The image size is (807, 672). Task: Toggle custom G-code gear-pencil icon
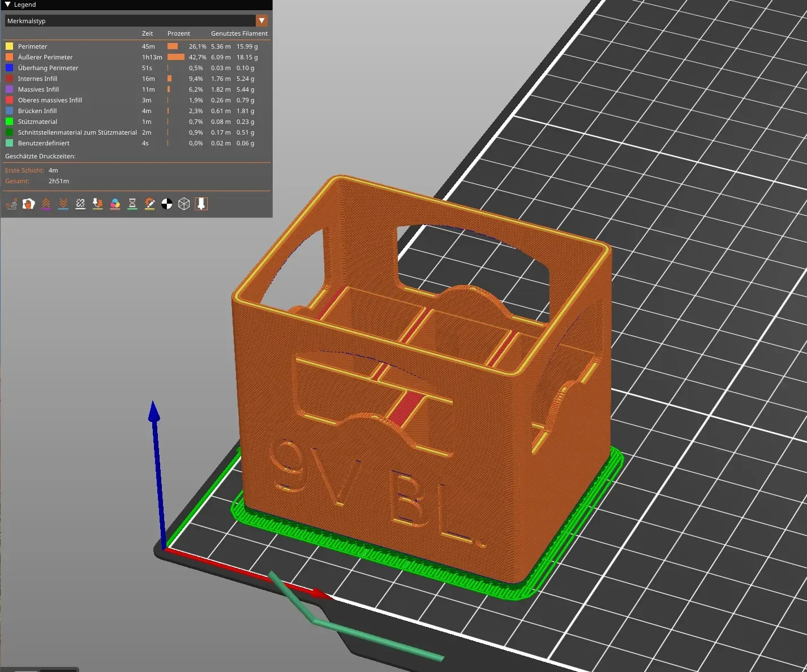tap(149, 204)
